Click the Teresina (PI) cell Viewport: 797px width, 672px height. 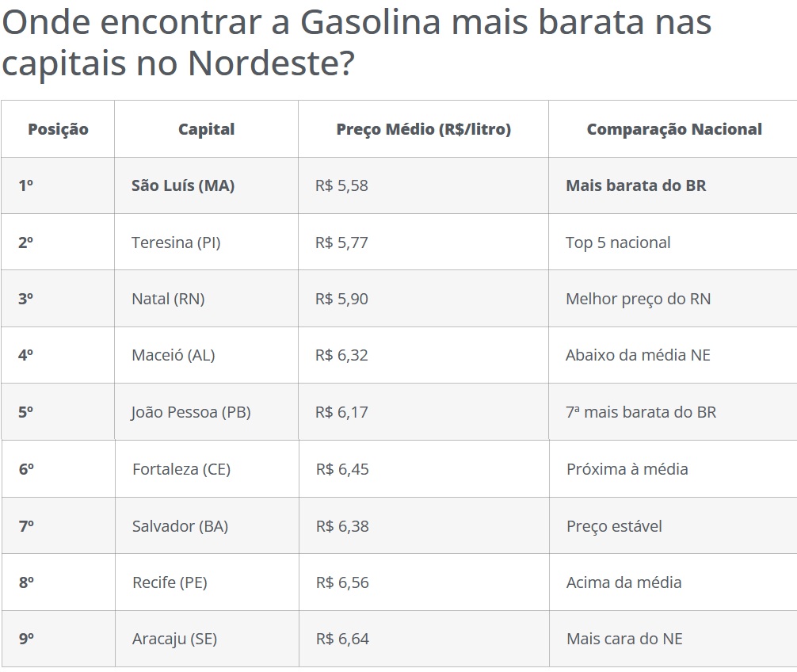click(176, 242)
